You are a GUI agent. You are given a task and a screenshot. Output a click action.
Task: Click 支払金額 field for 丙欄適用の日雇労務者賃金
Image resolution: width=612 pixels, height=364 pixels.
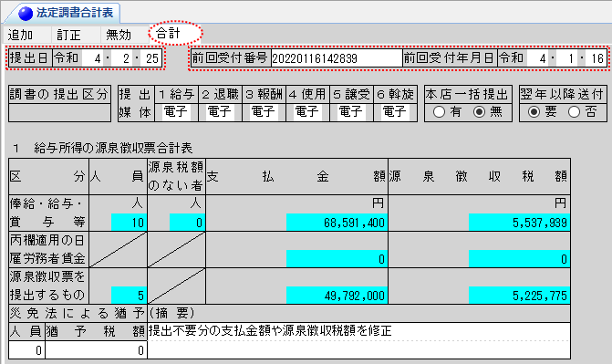pyautogui.click(x=337, y=258)
